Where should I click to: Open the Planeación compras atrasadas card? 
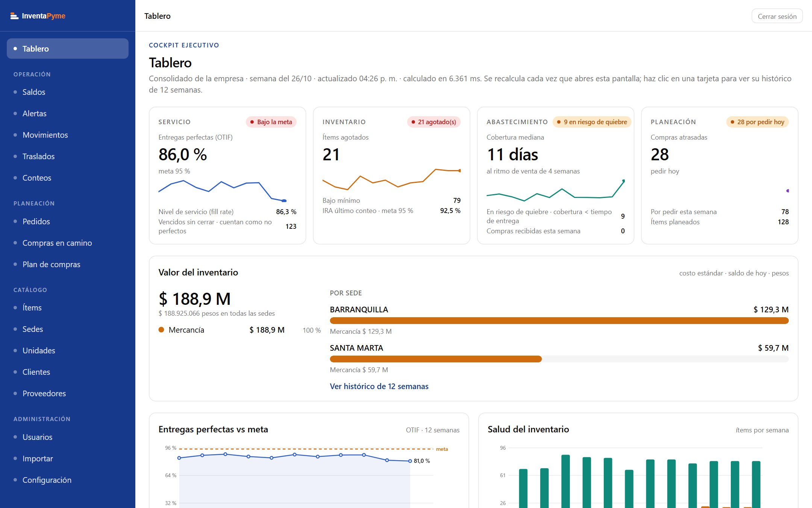click(720, 175)
